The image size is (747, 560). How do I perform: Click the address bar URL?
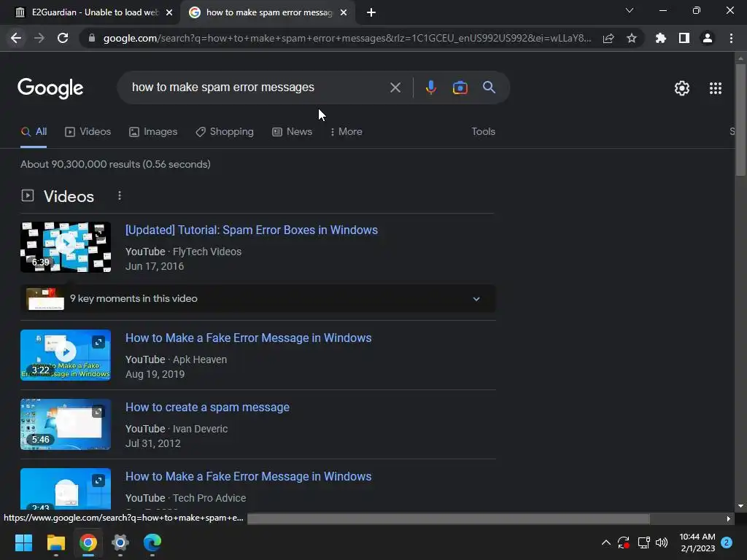(347, 38)
